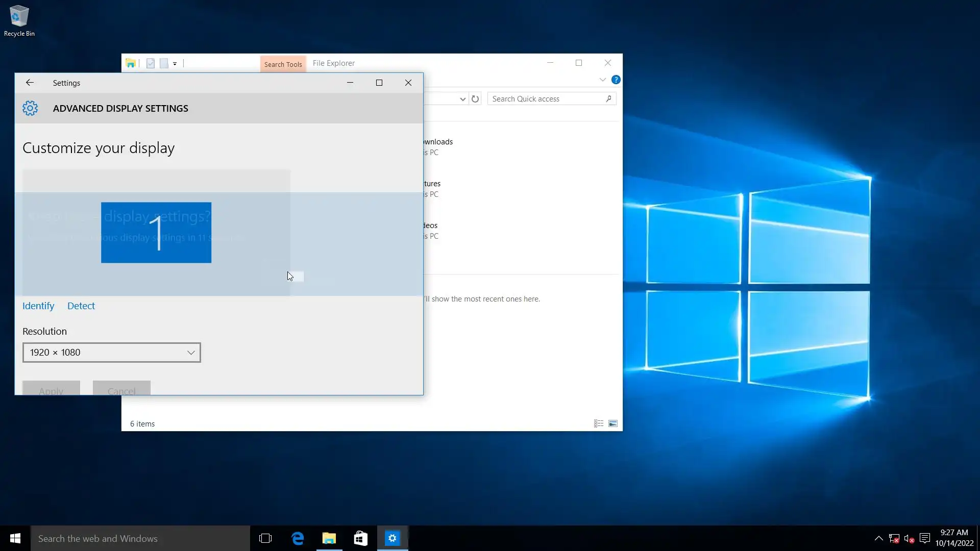The image size is (980, 551).
Task: Expand the File Explorer ribbon chevron
Action: point(602,80)
